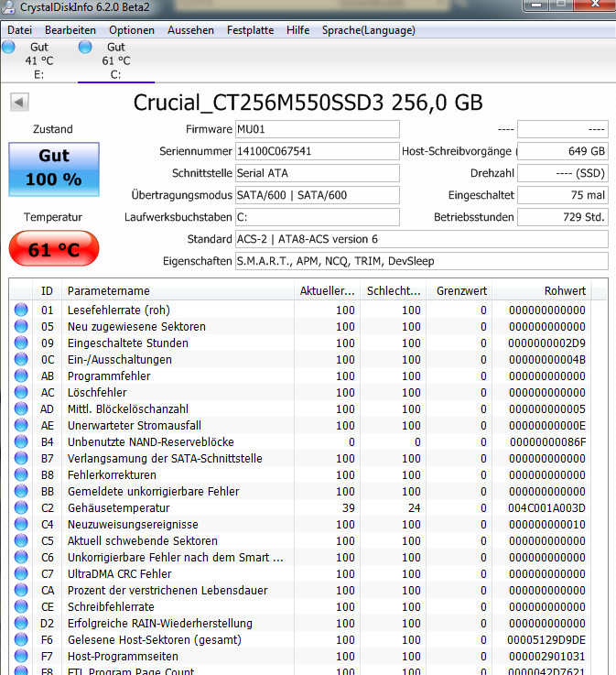Open the Sprache(Language) menu
616x675 pixels.
(x=369, y=30)
